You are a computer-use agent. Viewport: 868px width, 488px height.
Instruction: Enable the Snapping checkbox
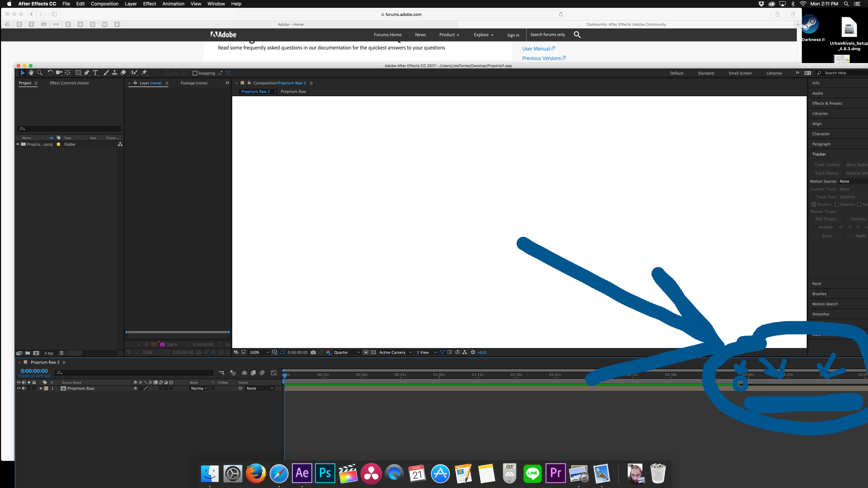coord(195,73)
